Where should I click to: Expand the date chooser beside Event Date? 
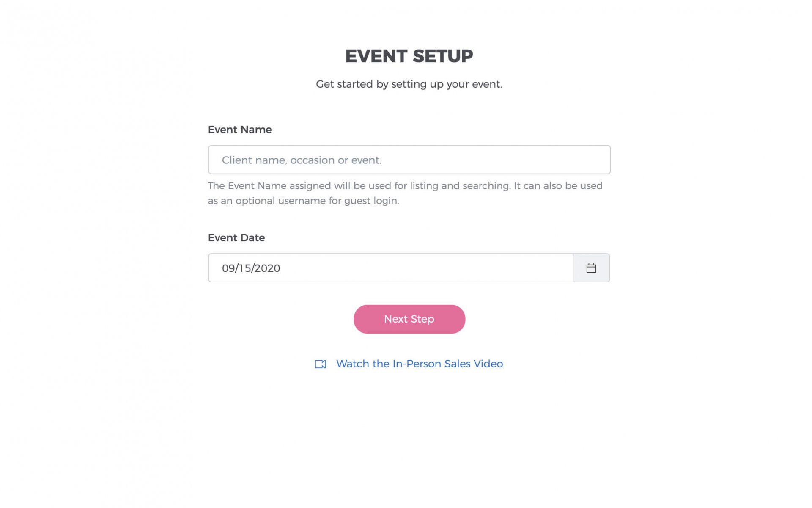coord(591,268)
